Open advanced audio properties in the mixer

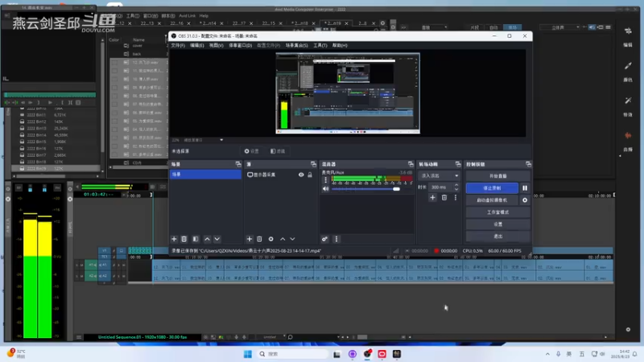point(325,239)
